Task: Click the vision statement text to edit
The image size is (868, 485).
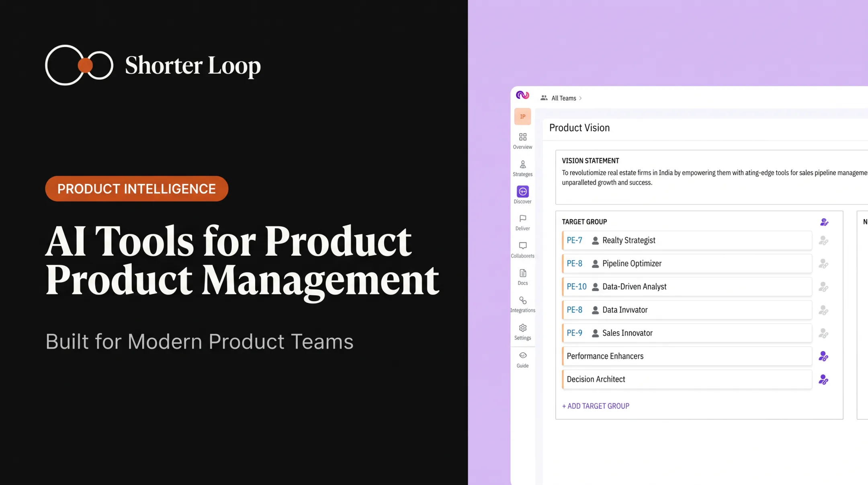Action: (714, 178)
